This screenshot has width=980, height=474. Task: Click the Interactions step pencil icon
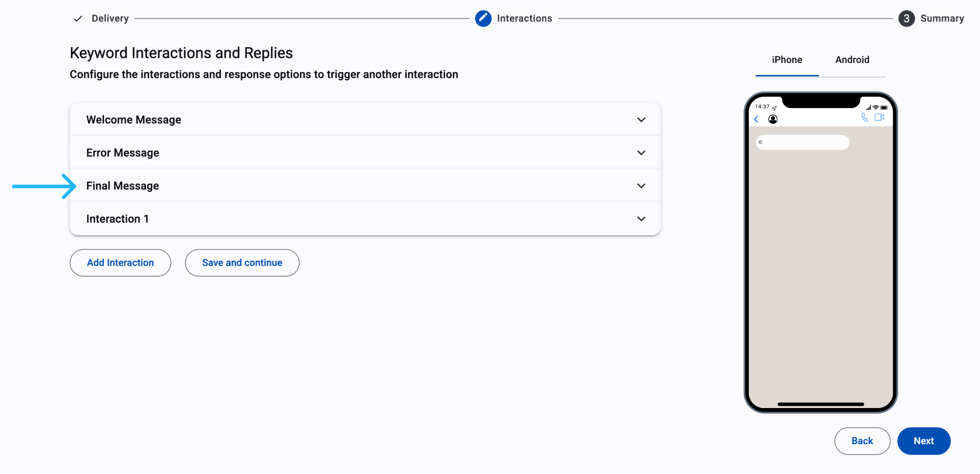tap(483, 18)
